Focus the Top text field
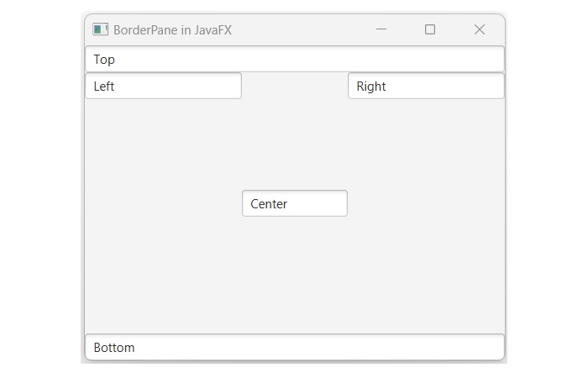 [294, 60]
